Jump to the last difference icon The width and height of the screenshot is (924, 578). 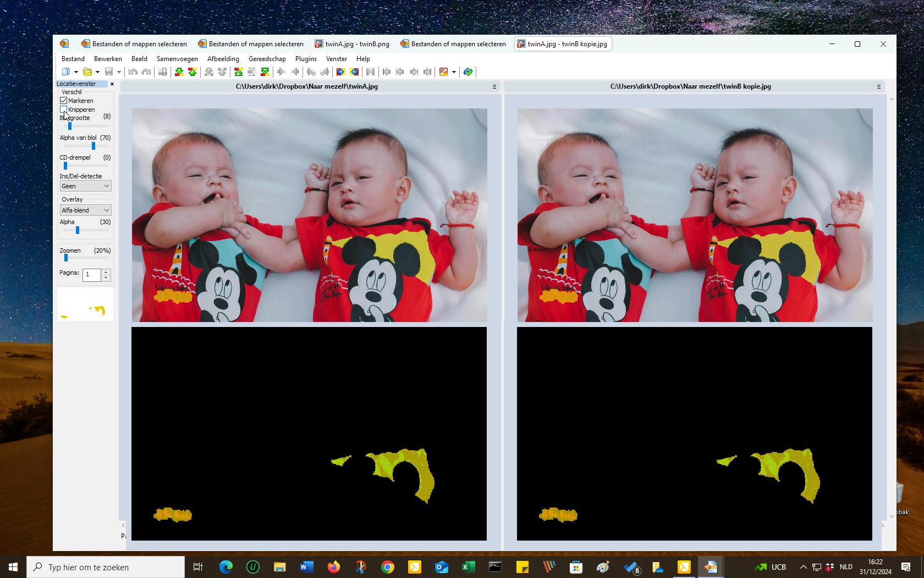point(265,72)
